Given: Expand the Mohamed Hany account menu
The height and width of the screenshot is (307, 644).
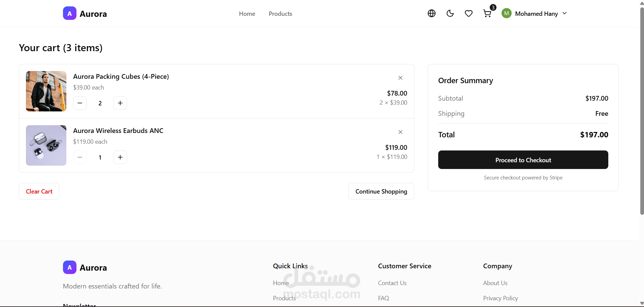Looking at the screenshot, I should (535, 13).
